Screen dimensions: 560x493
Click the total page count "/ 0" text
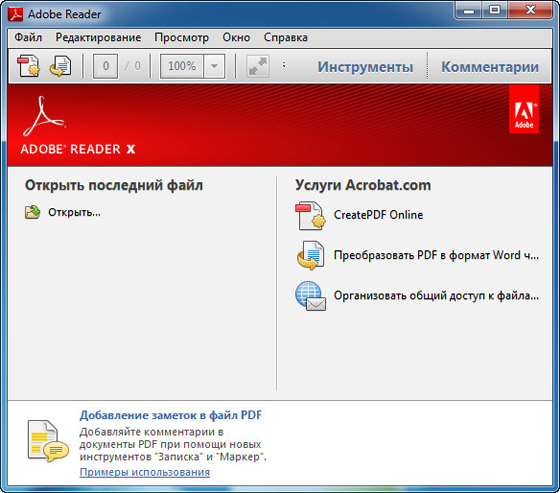pos(132,66)
